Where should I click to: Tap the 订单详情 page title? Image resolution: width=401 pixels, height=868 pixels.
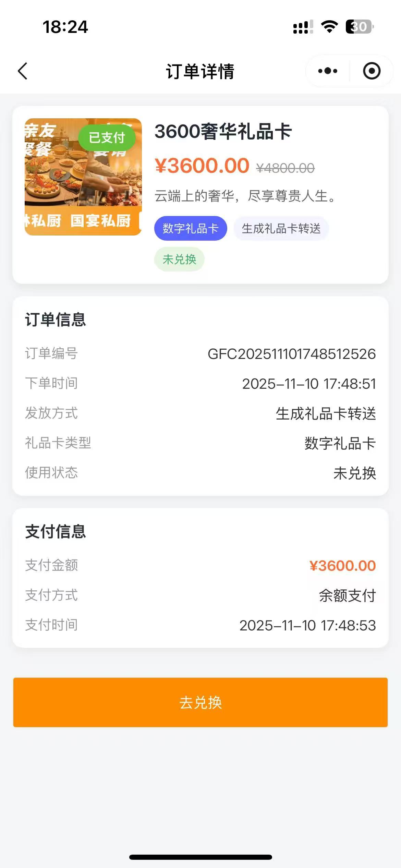click(x=200, y=71)
